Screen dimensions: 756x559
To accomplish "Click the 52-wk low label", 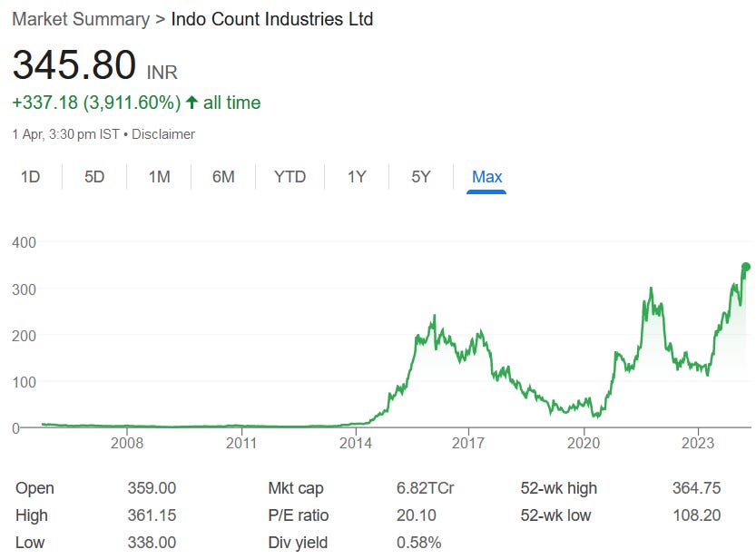I will 555,515.
